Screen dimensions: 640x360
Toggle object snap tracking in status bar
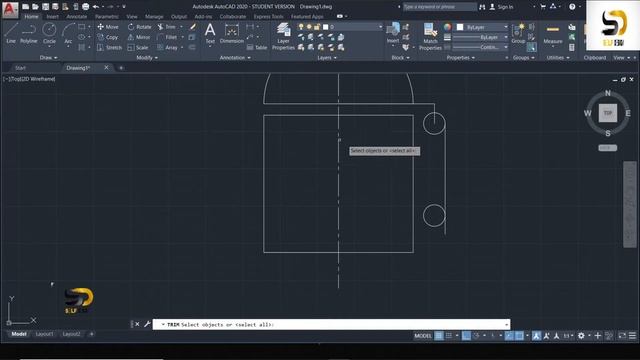click(x=509, y=336)
